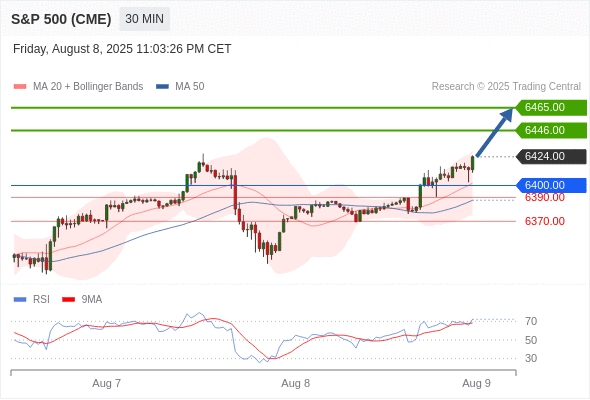
Task: Click the MA 20 + Bollinger Bands legend label
Action: (88, 87)
